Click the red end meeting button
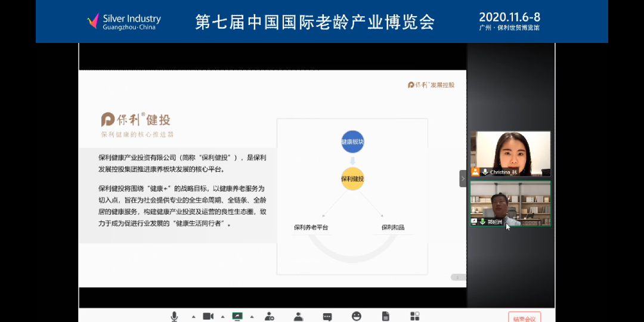The width and height of the screenshot is (644, 322). 524,317
